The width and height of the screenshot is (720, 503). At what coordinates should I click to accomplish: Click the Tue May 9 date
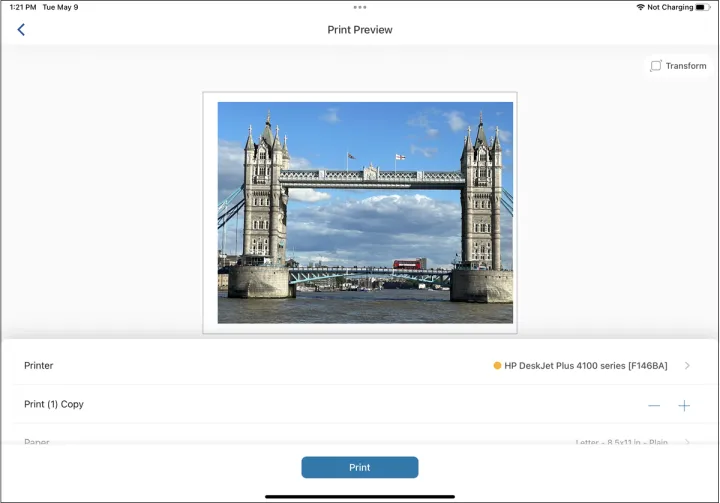(60, 7)
